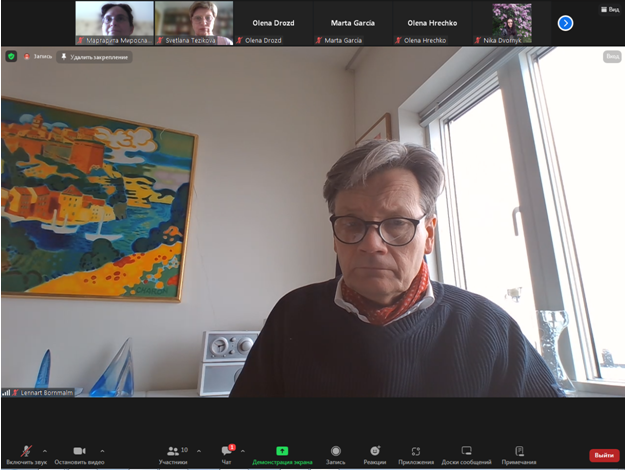Open the Реакции reactions menu
The width and height of the screenshot is (626, 470).
pyautogui.click(x=375, y=454)
